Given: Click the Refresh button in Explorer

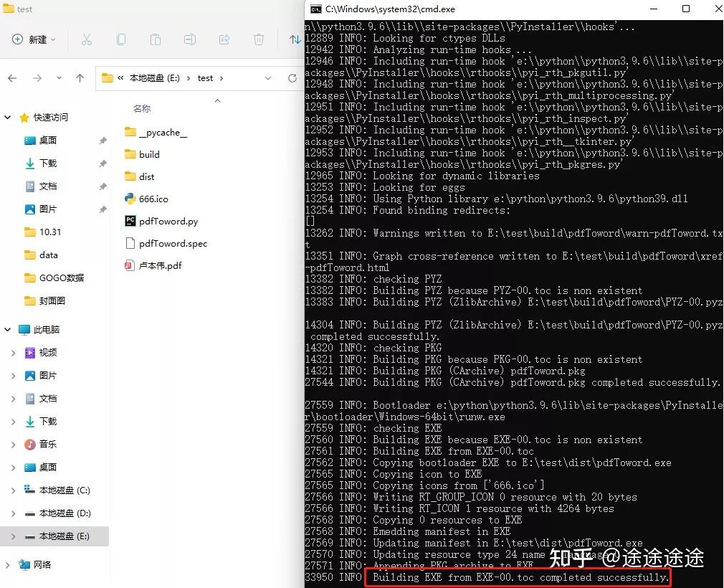Looking at the screenshot, I should pos(292,77).
